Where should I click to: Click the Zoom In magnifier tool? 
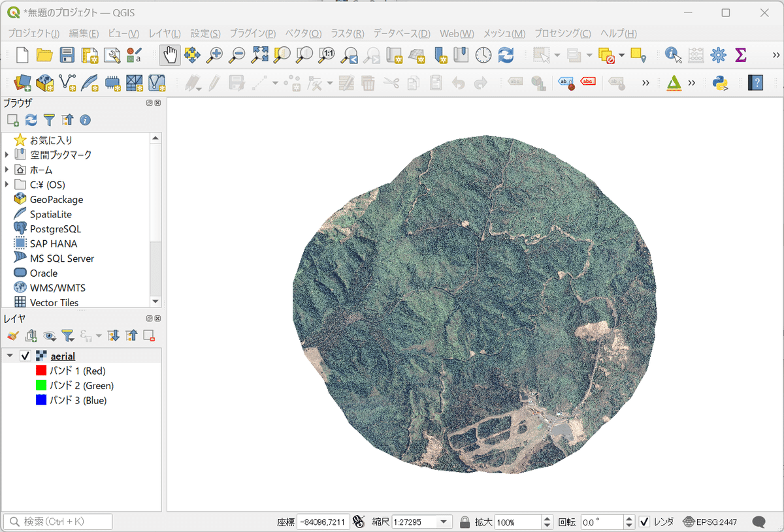214,55
